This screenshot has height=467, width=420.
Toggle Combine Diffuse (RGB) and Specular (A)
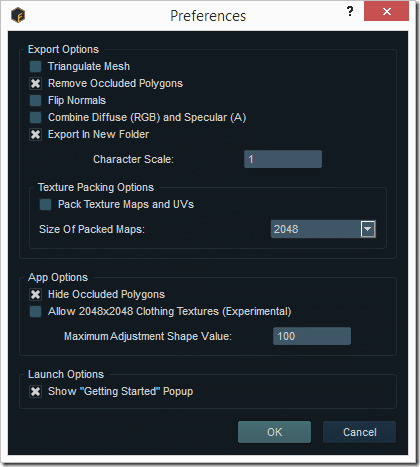[35, 117]
